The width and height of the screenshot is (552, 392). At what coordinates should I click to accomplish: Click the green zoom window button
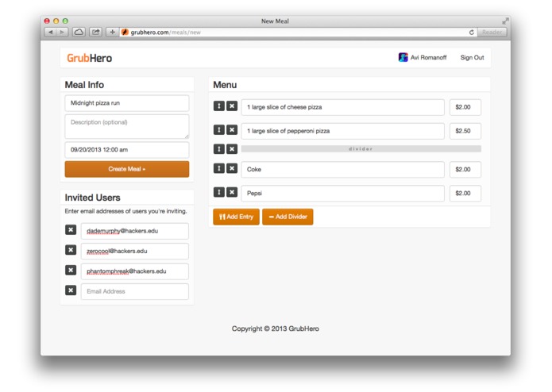pos(65,21)
